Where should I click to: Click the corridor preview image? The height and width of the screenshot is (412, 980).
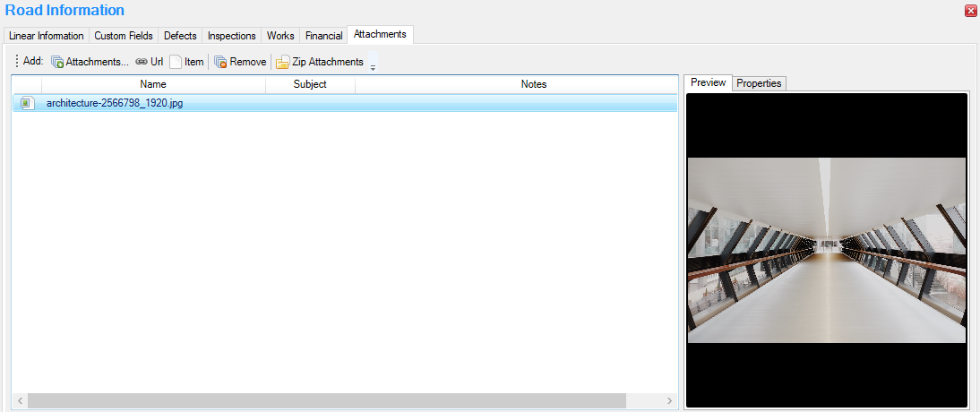point(826,250)
